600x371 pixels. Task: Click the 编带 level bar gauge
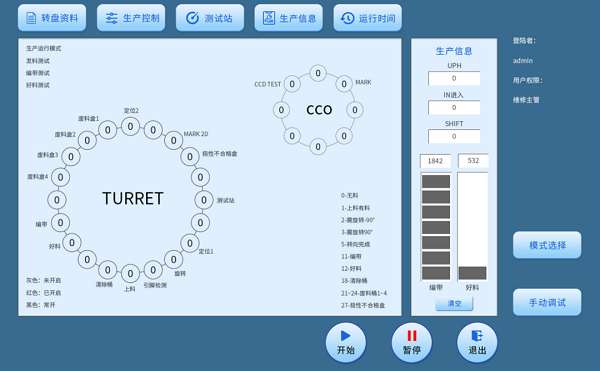(x=436, y=227)
